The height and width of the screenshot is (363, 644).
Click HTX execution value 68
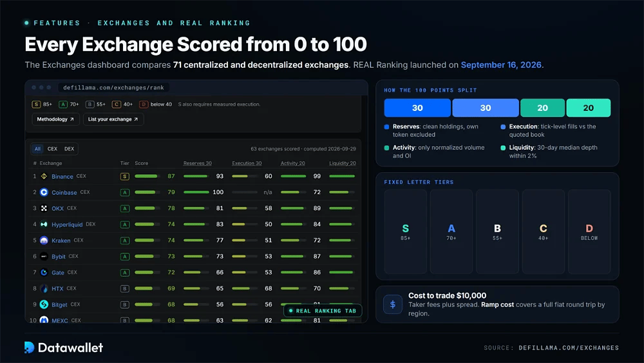[x=268, y=289]
